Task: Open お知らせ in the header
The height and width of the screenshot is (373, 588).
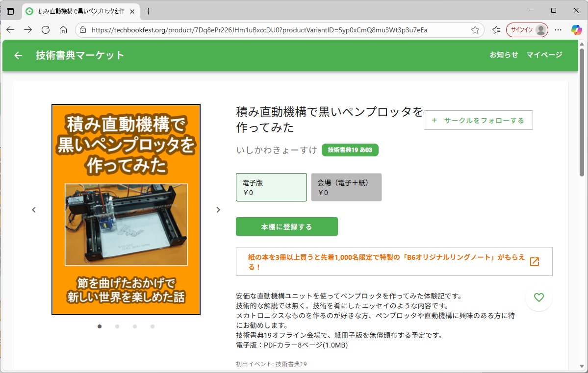Action: coord(504,55)
